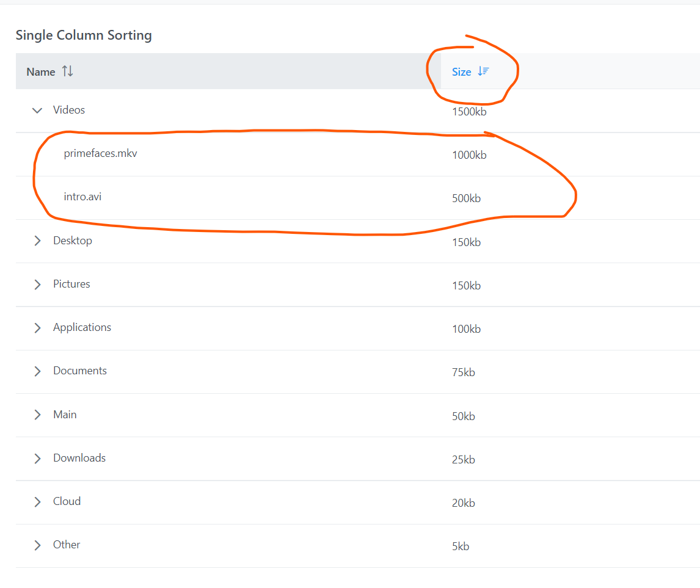Screen dimensions: 700x588
Task: Click the 1500kb size cell
Action: (469, 112)
